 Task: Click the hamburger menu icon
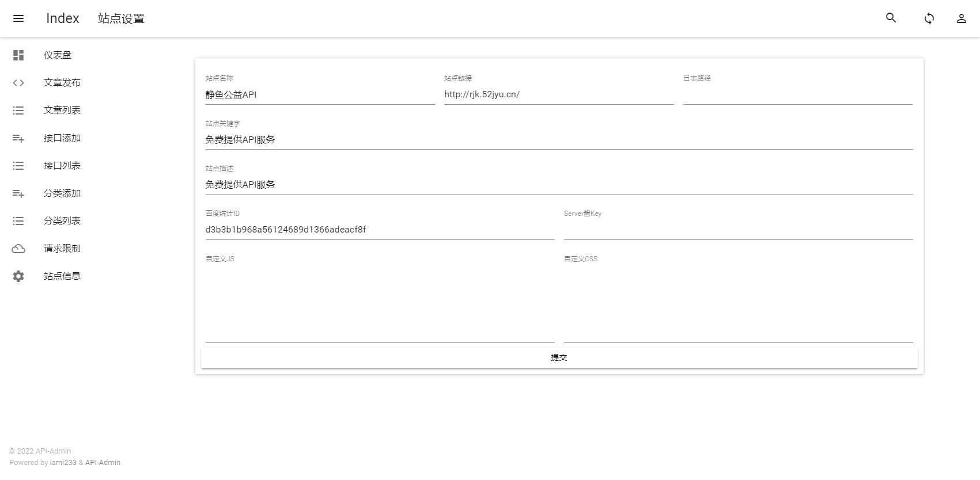[x=18, y=18]
